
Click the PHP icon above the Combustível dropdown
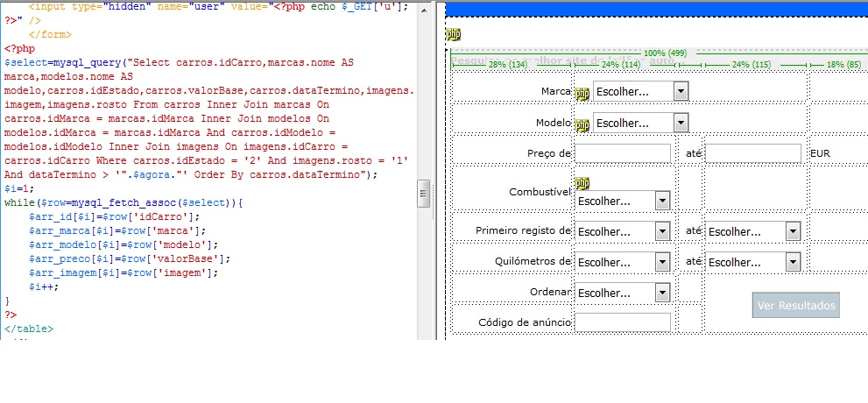click(582, 183)
